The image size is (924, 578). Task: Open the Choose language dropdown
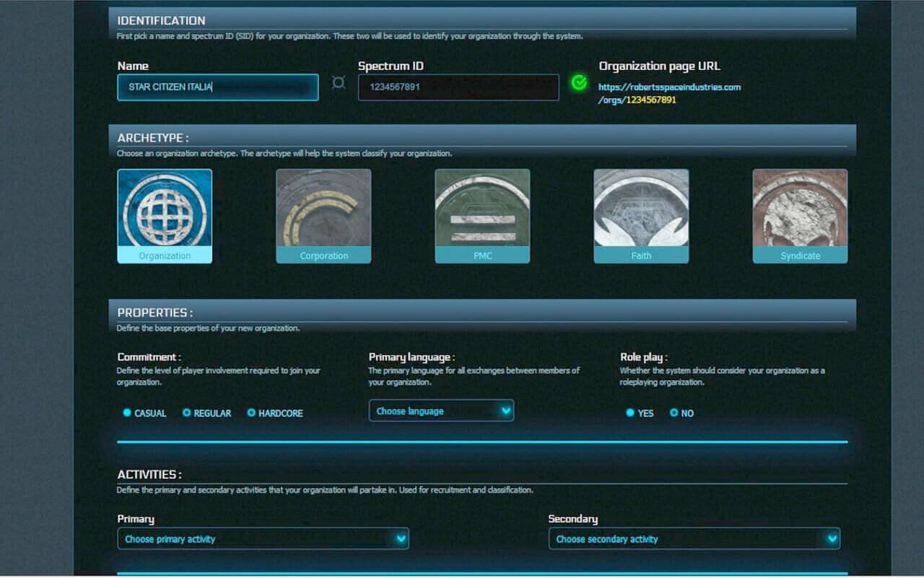coord(441,411)
